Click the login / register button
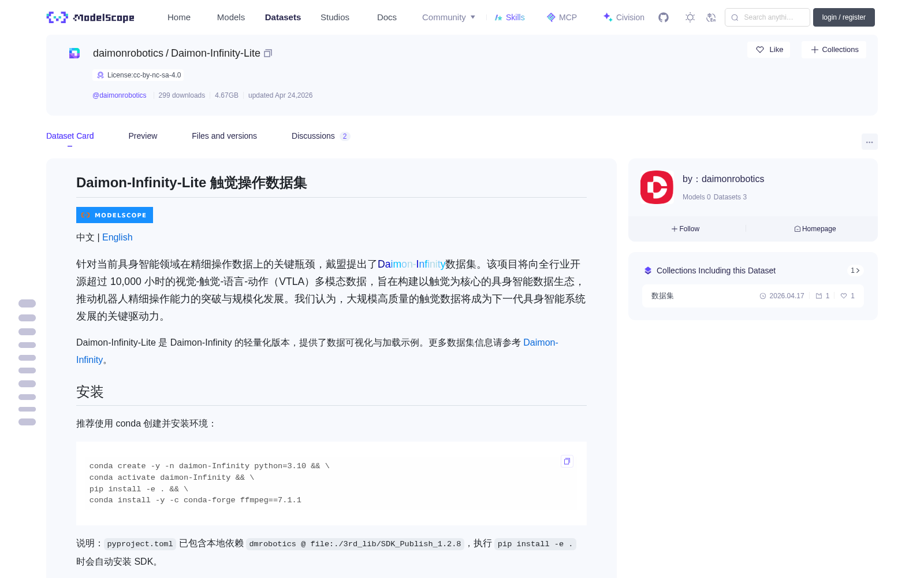Screen dimensions: 924x578 pos(844,17)
